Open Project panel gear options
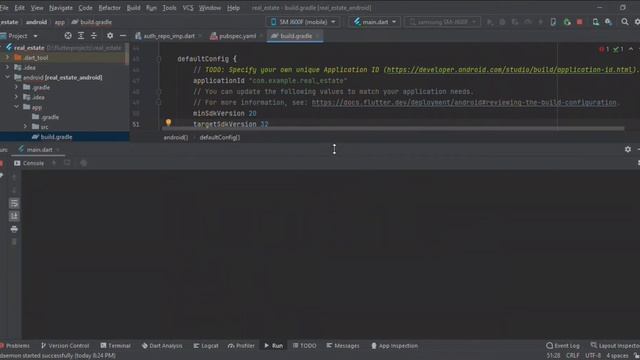The width and height of the screenshot is (640, 360). coord(110,36)
